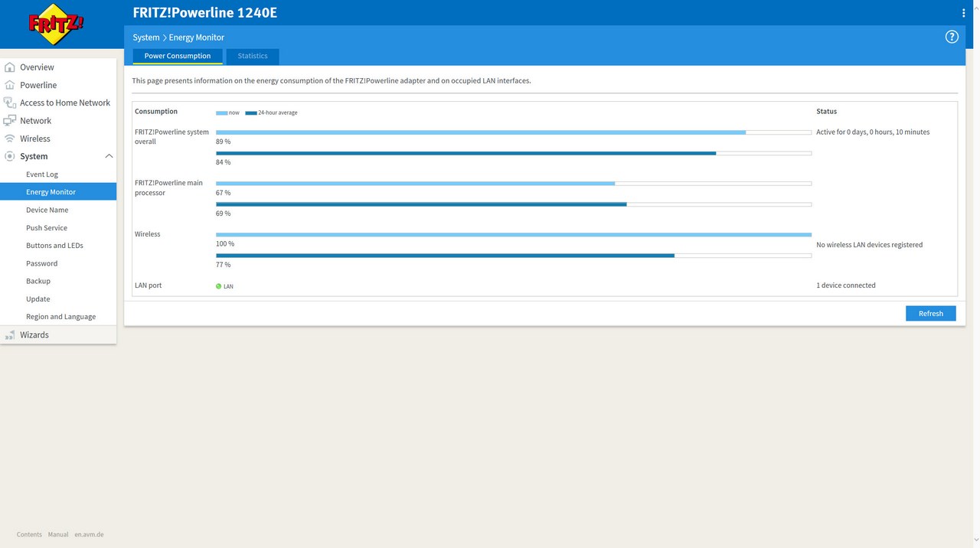Click the 'Status' column header
This screenshot has width=980, height=548.
(x=827, y=112)
